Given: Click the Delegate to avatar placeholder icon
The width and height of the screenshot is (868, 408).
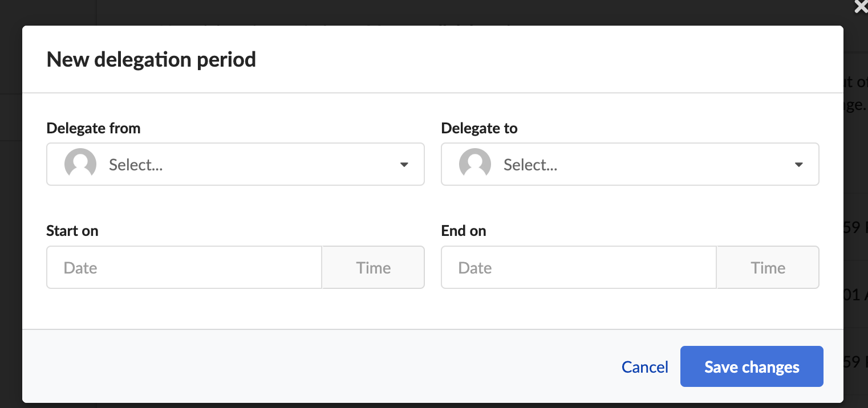Looking at the screenshot, I should click(x=475, y=164).
